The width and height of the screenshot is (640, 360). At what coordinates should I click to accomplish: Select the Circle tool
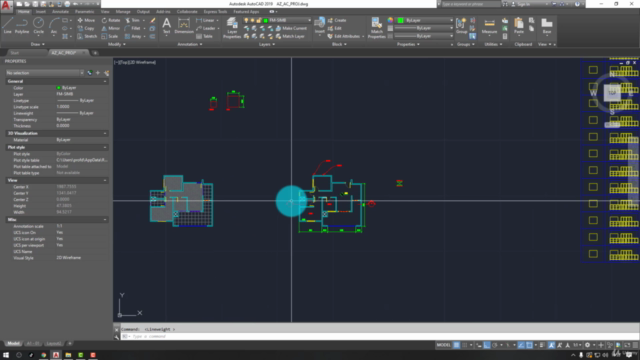click(x=38, y=26)
